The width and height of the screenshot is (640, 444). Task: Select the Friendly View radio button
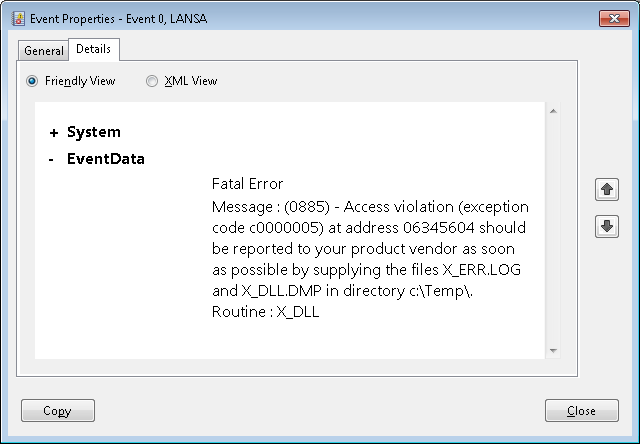(x=33, y=81)
